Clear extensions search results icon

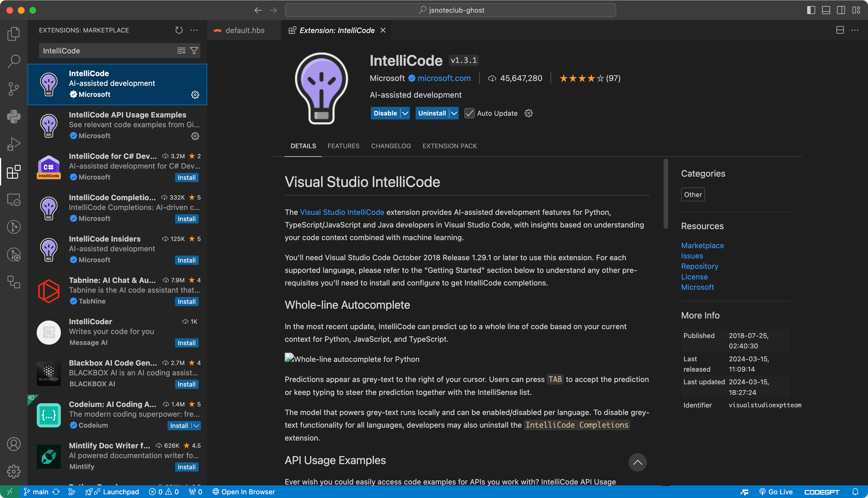pos(181,51)
